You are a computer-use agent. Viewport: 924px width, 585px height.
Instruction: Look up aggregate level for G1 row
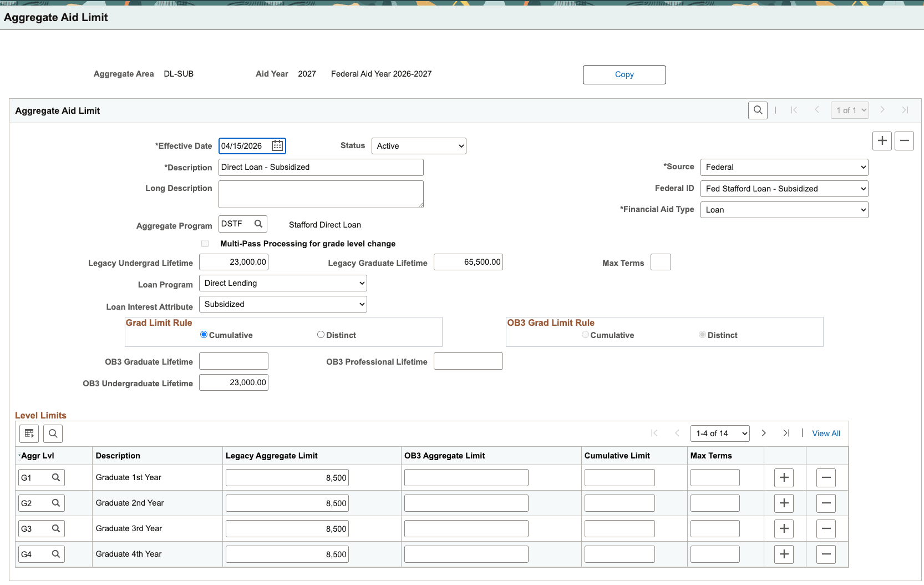[56, 477]
